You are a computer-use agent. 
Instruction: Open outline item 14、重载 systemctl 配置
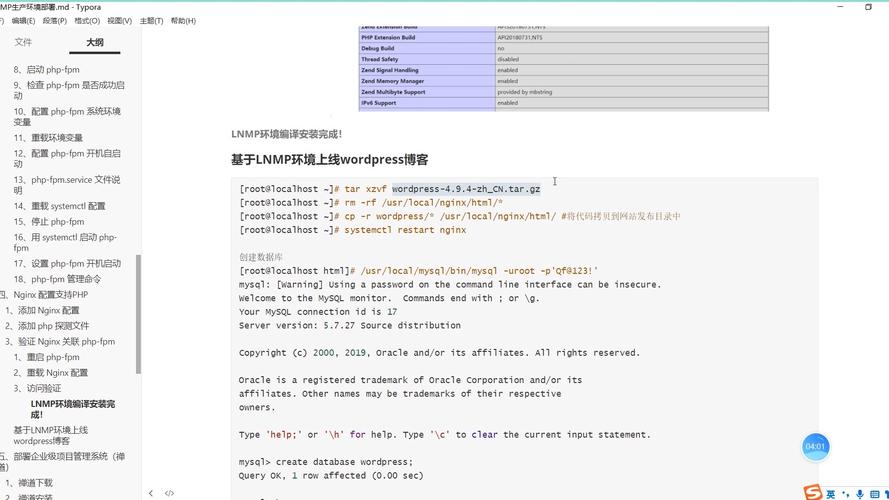pyautogui.click(x=60, y=206)
